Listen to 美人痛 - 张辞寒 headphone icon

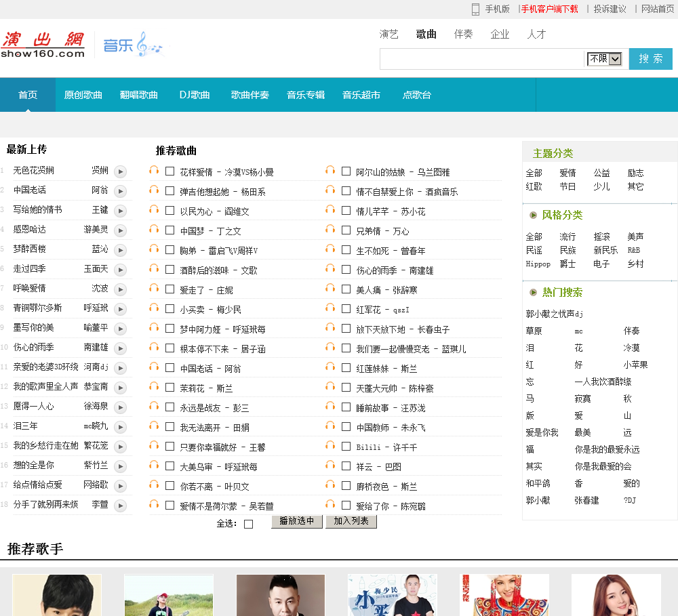pos(330,288)
